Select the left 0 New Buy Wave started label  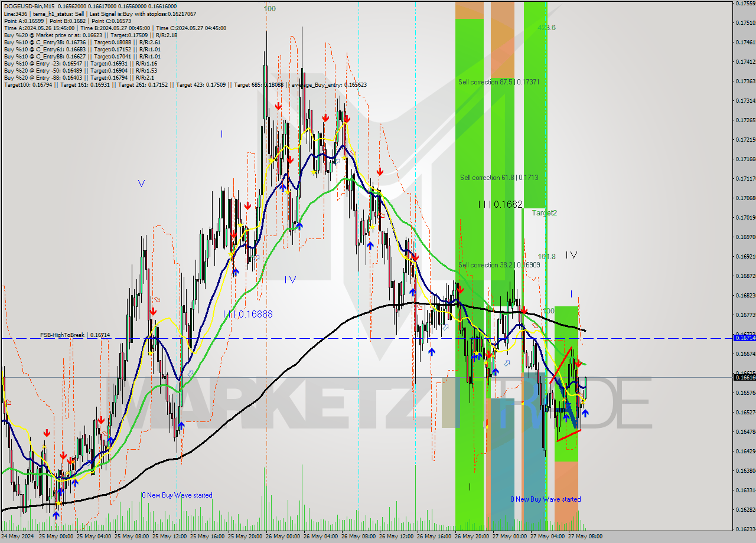point(177,495)
